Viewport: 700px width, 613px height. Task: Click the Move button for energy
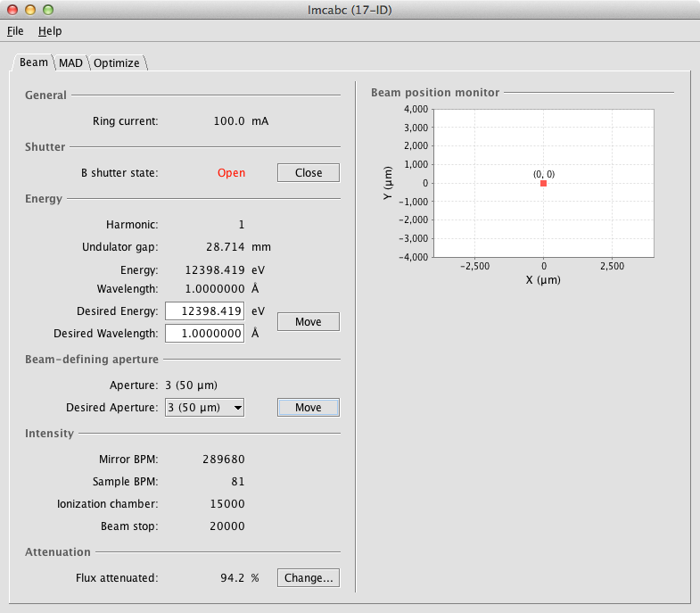pos(309,322)
